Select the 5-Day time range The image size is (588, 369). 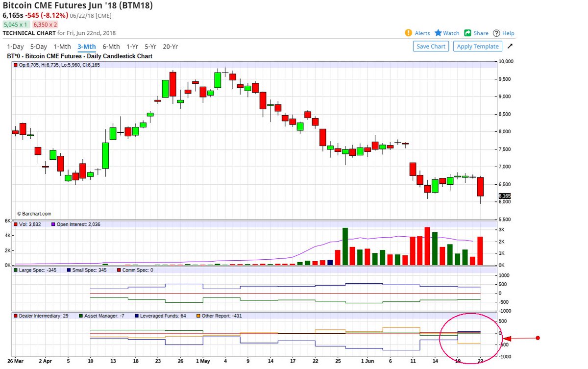(x=38, y=47)
